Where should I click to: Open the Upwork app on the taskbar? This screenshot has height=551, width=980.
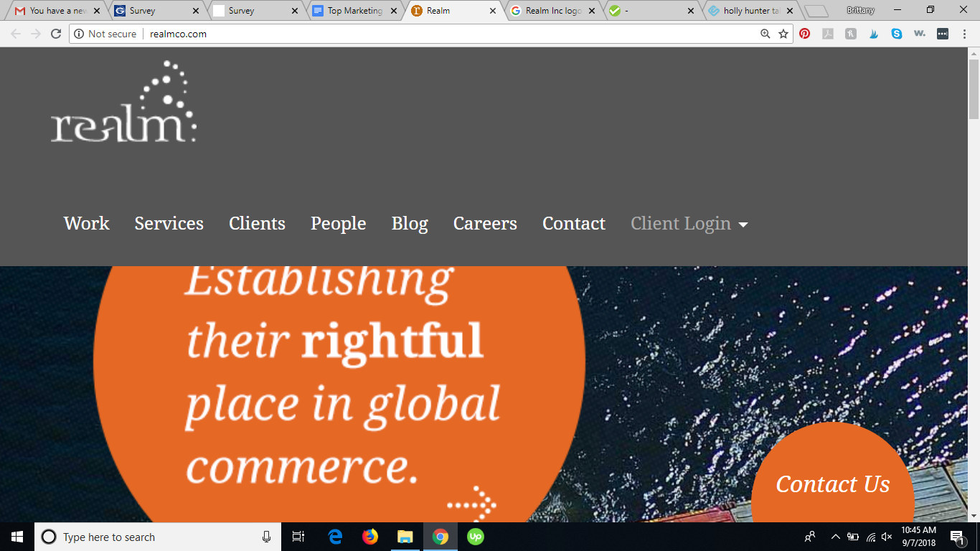pyautogui.click(x=475, y=537)
